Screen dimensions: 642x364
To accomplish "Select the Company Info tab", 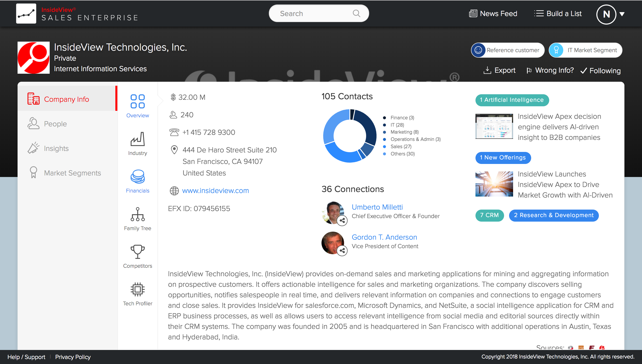I will click(x=67, y=99).
